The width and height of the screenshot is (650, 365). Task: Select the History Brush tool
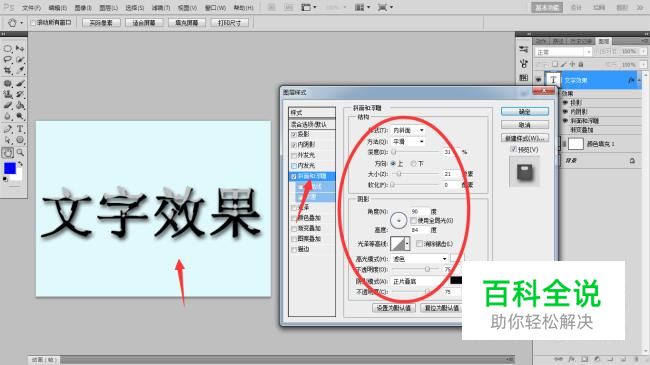[x=20, y=94]
